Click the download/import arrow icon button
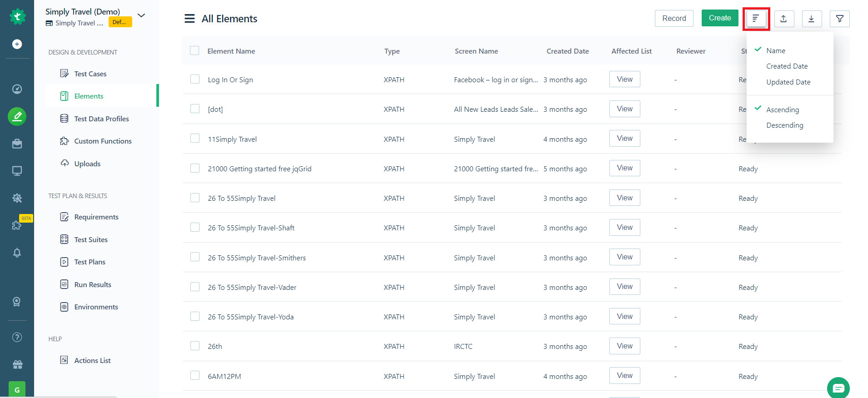868x398 pixels. (812, 19)
